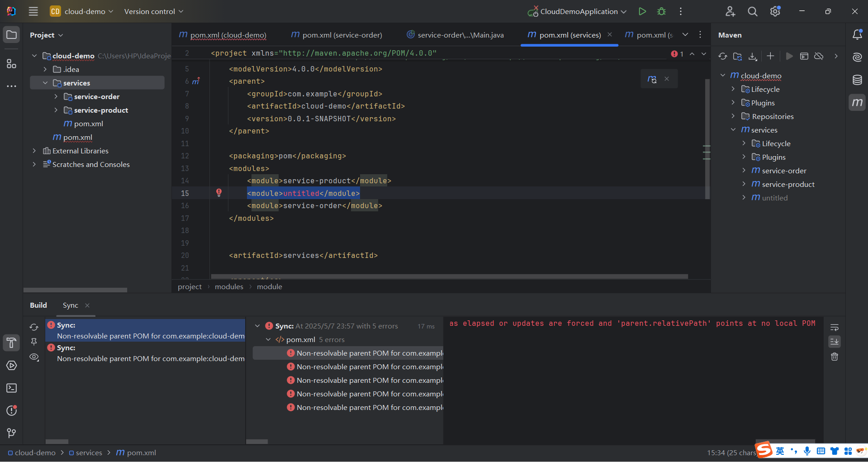Select first Sync error in Build list

pyautogui.click(x=145, y=331)
